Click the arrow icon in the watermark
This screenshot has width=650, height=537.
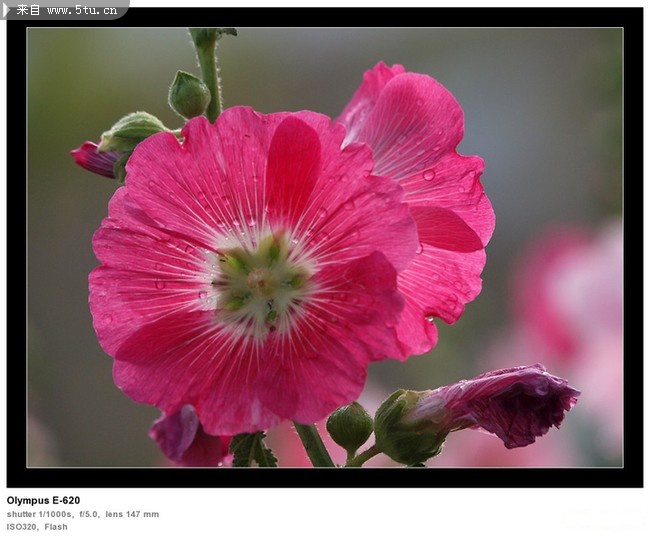[x=7, y=10]
